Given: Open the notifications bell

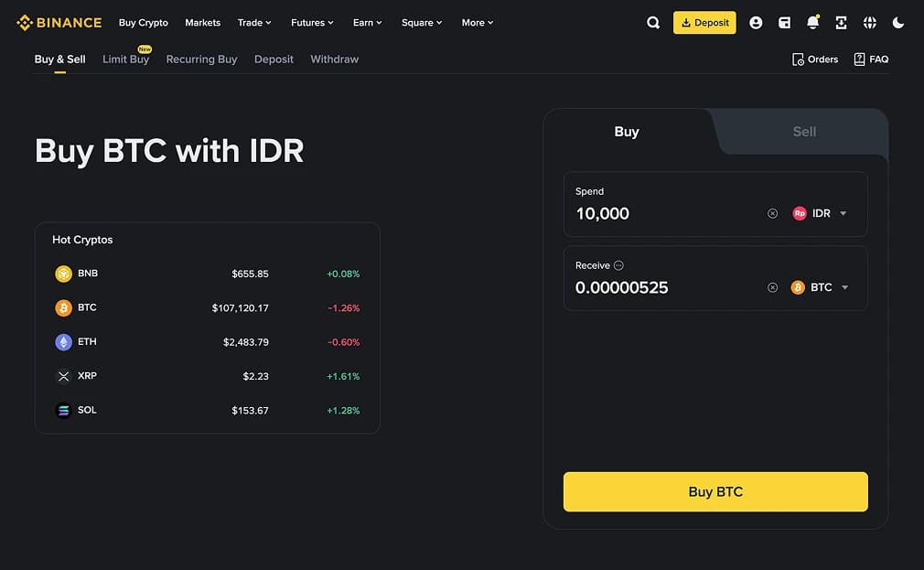Looking at the screenshot, I should (x=812, y=22).
